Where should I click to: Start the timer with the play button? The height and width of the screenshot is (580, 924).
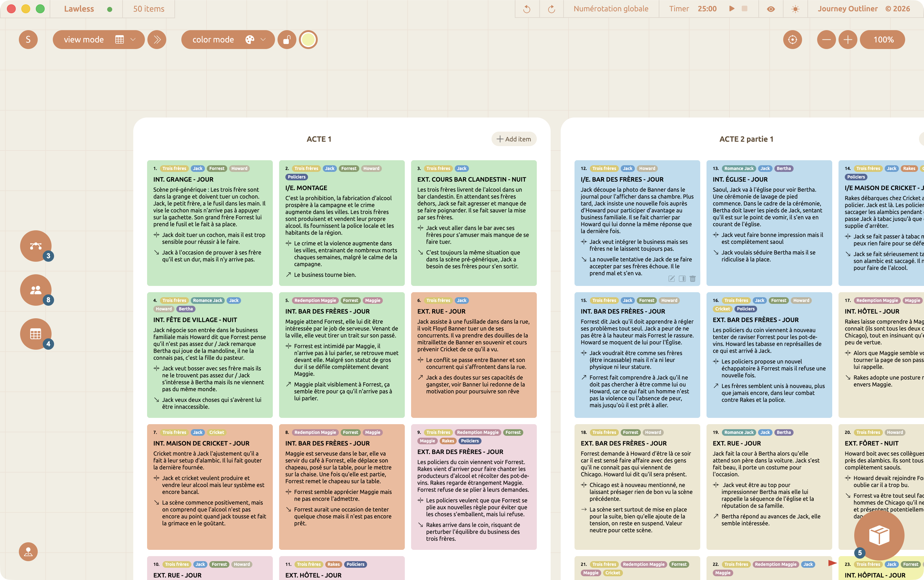731,8
